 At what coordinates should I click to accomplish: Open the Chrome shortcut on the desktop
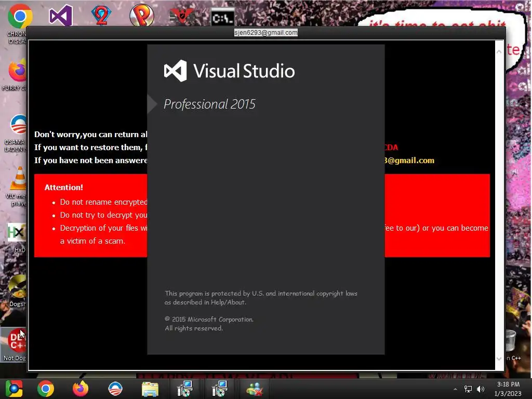(20, 16)
